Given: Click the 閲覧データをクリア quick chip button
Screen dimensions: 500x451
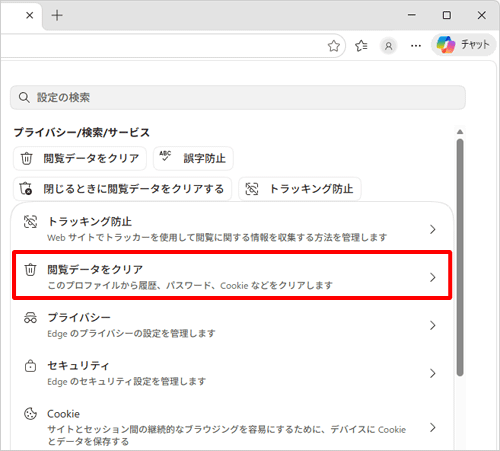Looking at the screenshot, I should pyautogui.click(x=80, y=158).
